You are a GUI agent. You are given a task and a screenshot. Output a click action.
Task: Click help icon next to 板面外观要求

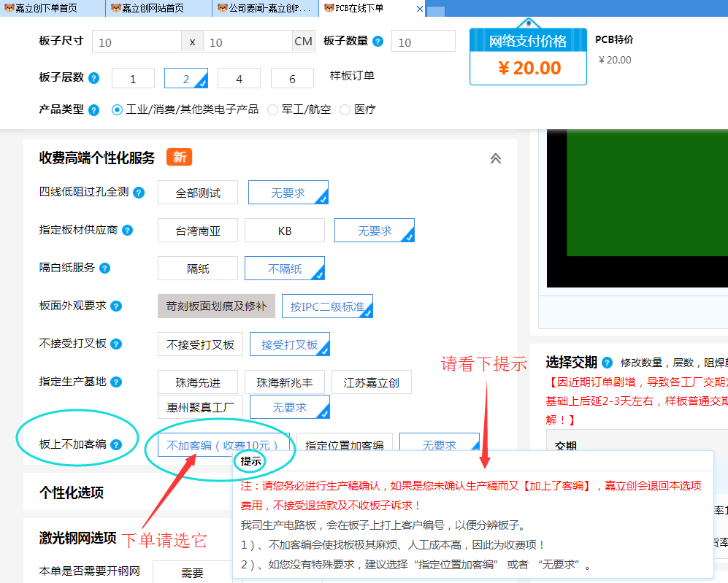[x=116, y=306]
